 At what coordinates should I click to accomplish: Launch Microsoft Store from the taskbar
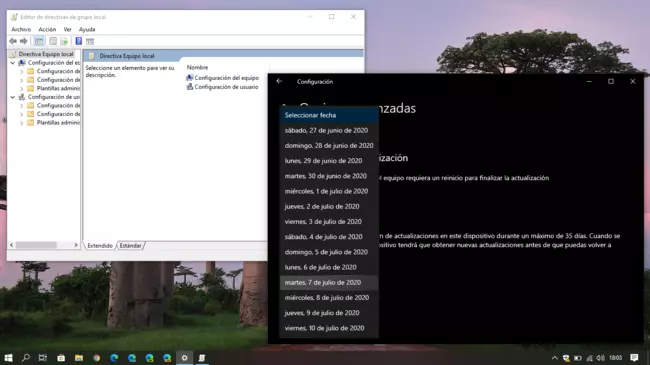[x=61, y=358]
